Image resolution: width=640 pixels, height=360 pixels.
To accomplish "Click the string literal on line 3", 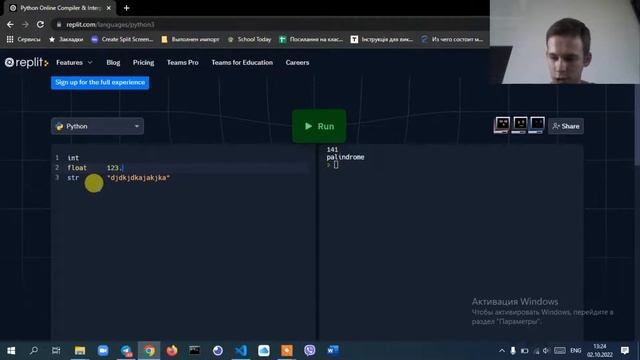I will [x=138, y=178].
